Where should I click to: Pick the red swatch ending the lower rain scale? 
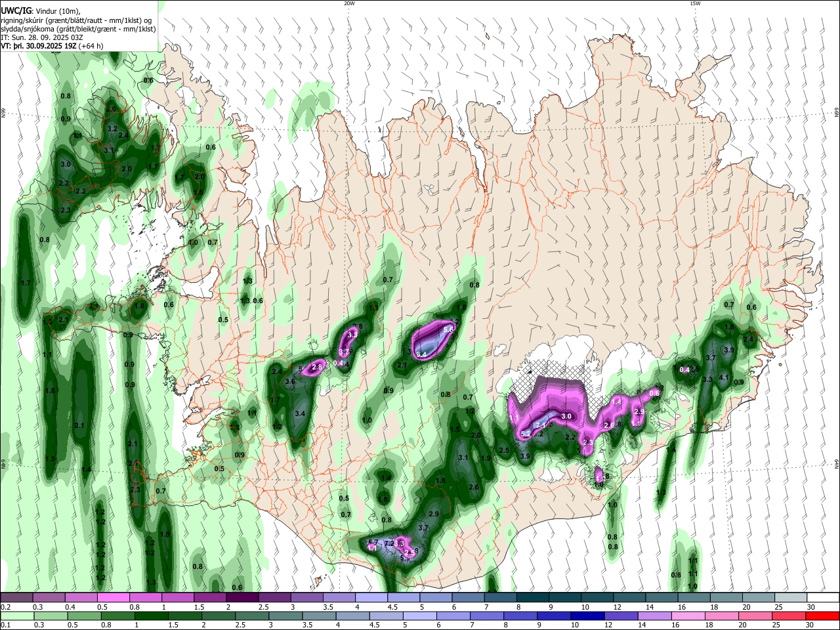(823, 616)
